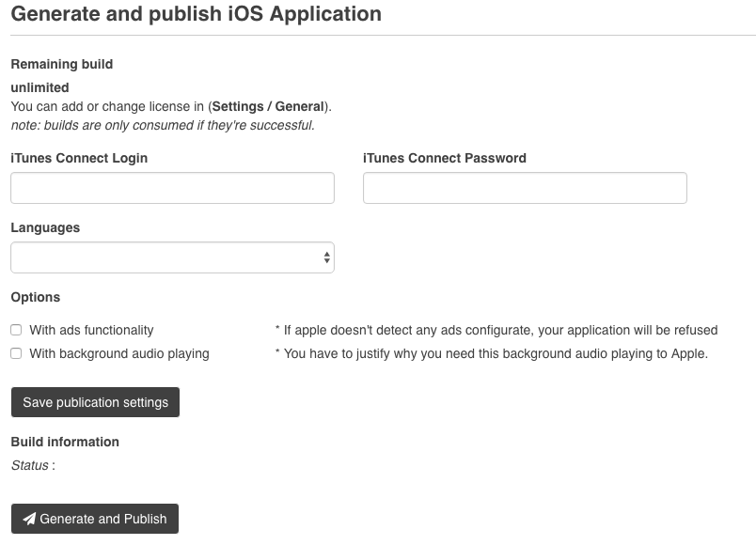The height and width of the screenshot is (545, 756).
Task: Click the Languages field label
Action: 45,227
